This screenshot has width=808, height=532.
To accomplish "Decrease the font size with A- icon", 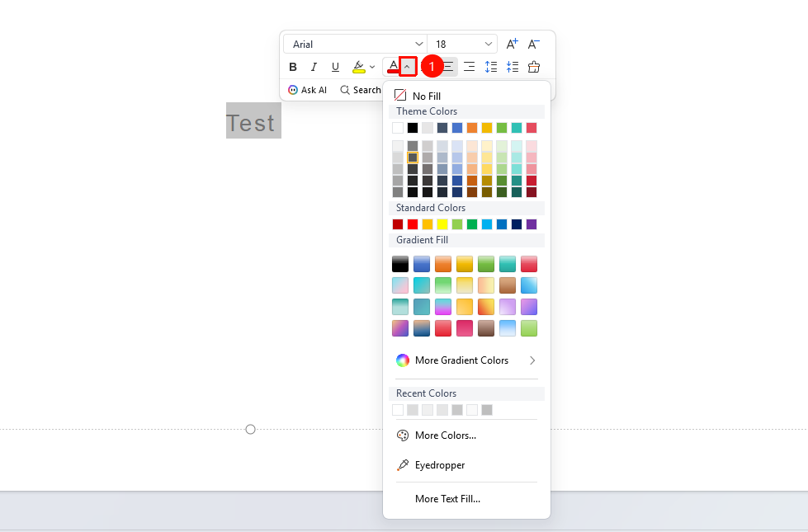I will coord(534,45).
